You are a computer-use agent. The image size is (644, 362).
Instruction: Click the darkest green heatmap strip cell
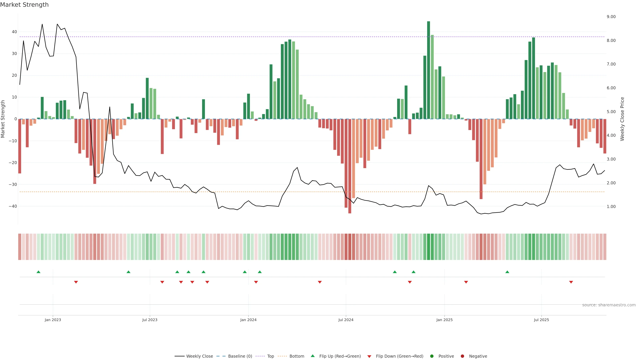(x=428, y=247)
